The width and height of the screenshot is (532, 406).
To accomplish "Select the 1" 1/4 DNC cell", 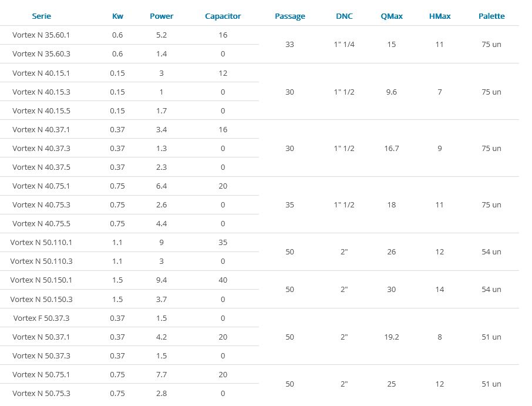I will 344,45.
